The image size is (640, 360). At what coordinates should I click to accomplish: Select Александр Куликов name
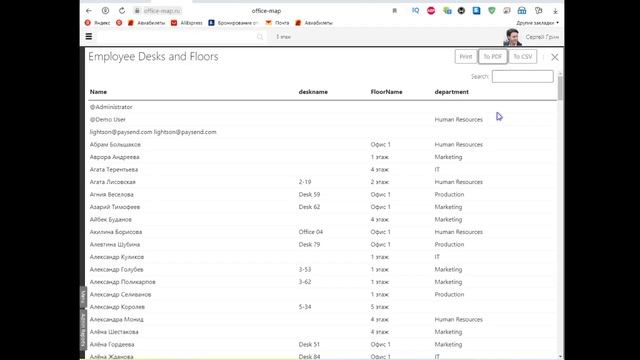tap(117, 257)
